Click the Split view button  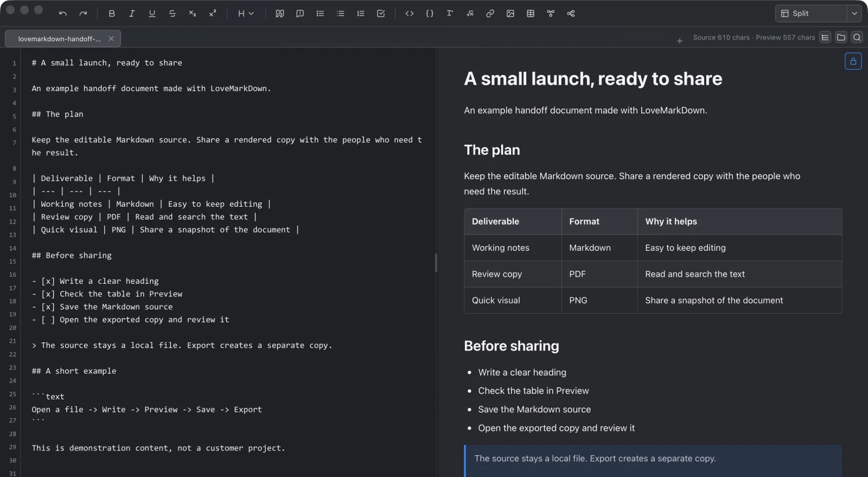click(811, 14)
